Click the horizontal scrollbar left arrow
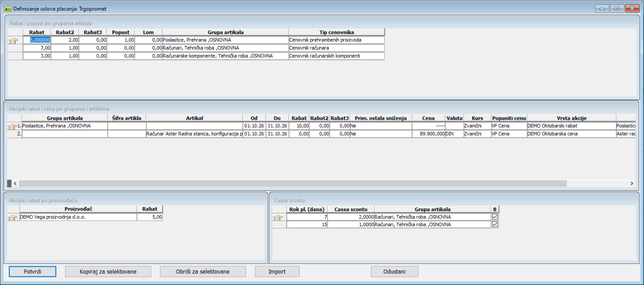 15,183
